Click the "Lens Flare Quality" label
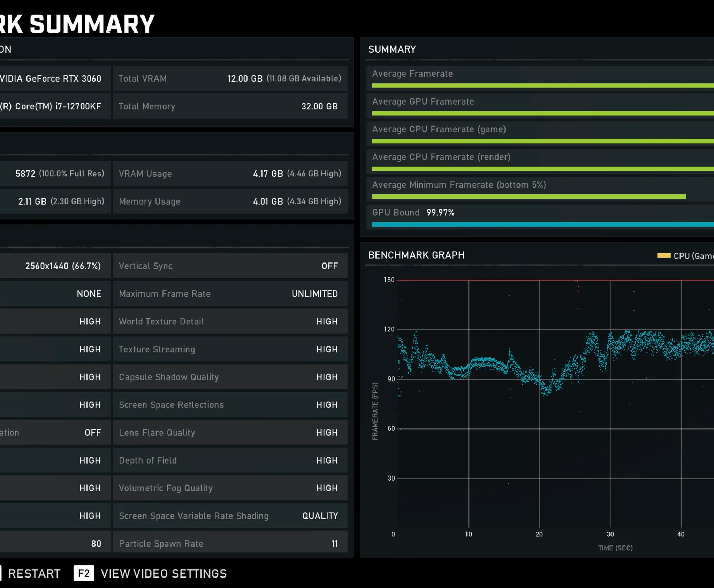 [157, 433]
